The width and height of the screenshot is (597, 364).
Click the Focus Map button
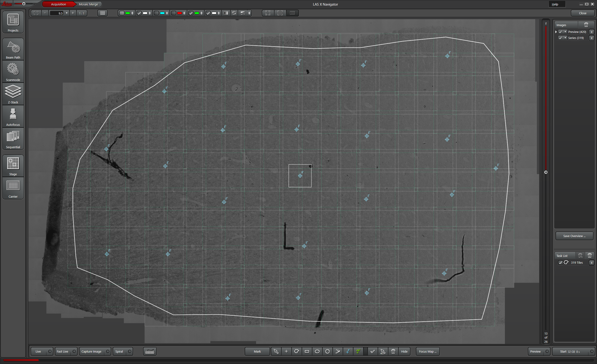(427, 351)
